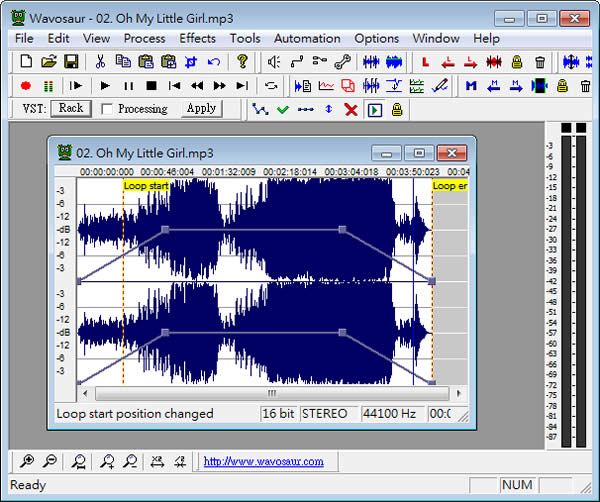Image resolution: width=600 pixels, height=502 pixels.
Task: Open the Effects menu
Action: [x=197, y=38]
